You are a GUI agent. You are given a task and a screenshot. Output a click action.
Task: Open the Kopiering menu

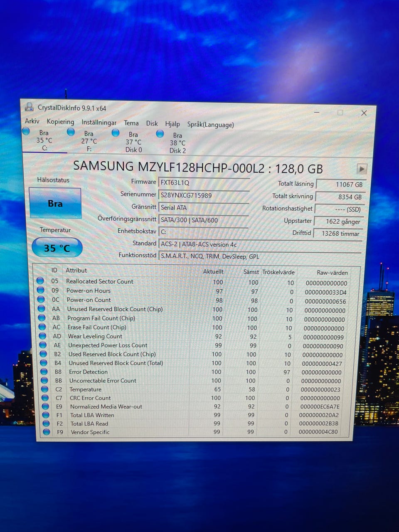(60, 122)
